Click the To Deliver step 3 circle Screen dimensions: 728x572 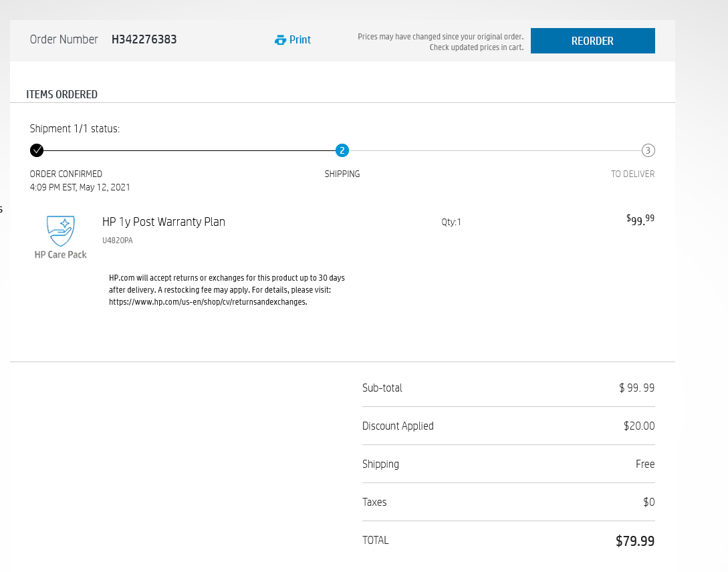[x=648, y=150]
